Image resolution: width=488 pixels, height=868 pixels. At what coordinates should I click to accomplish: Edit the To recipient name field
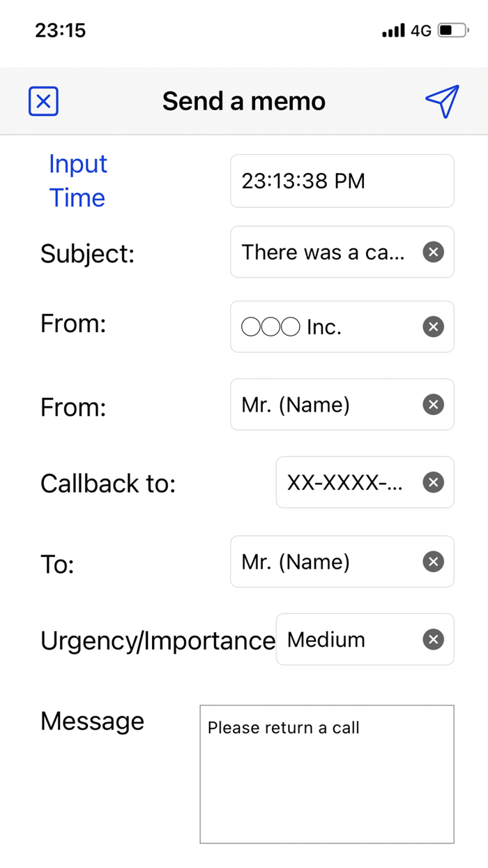click(324, 562)
